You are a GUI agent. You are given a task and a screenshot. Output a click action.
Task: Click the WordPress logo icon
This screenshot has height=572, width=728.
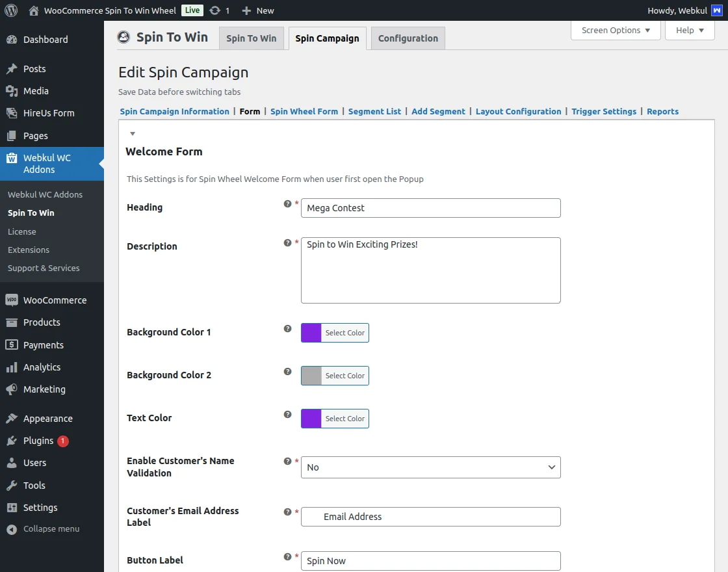pos(10,10)
